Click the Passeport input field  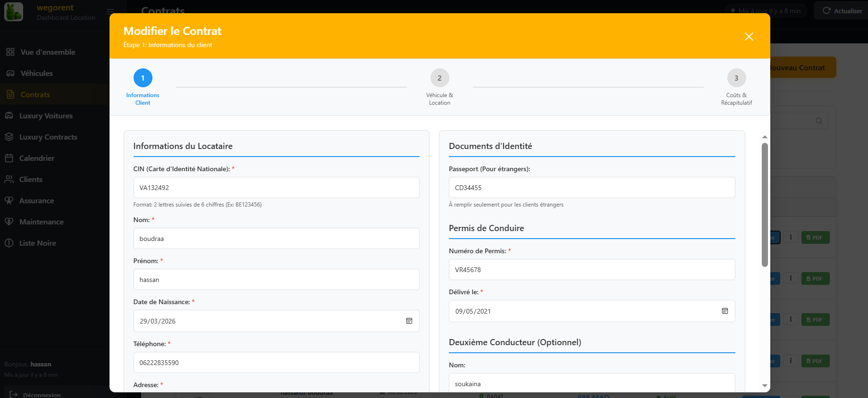pyautogui.click(x=591, y=188)
